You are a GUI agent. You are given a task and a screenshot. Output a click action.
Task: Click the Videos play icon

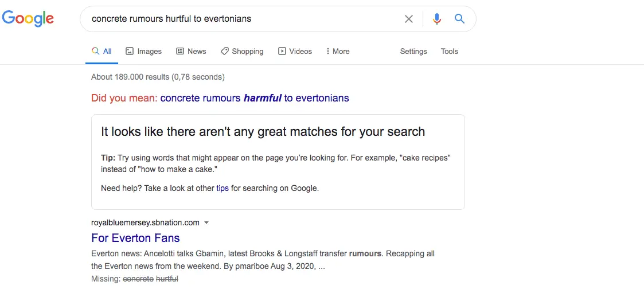point(282,51)
